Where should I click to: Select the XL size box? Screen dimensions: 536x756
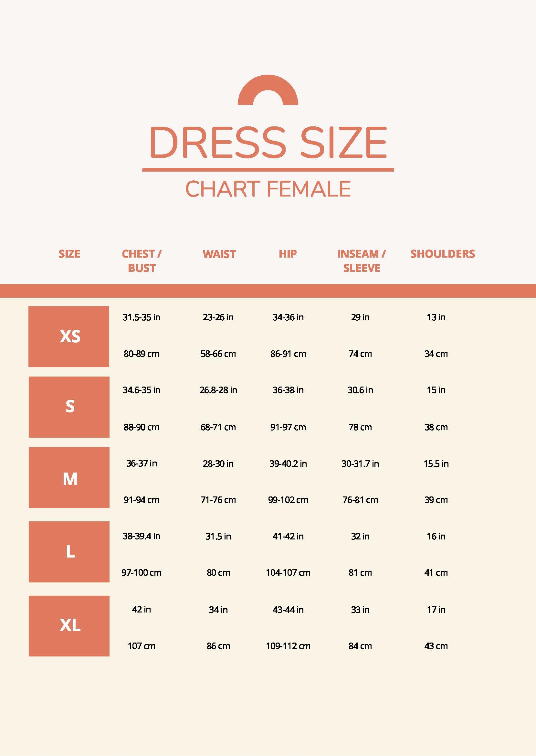(69, 626)
